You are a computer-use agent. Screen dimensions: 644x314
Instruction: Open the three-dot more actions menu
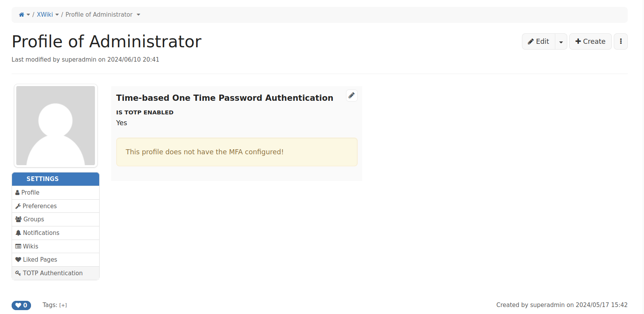click(621, 41)
